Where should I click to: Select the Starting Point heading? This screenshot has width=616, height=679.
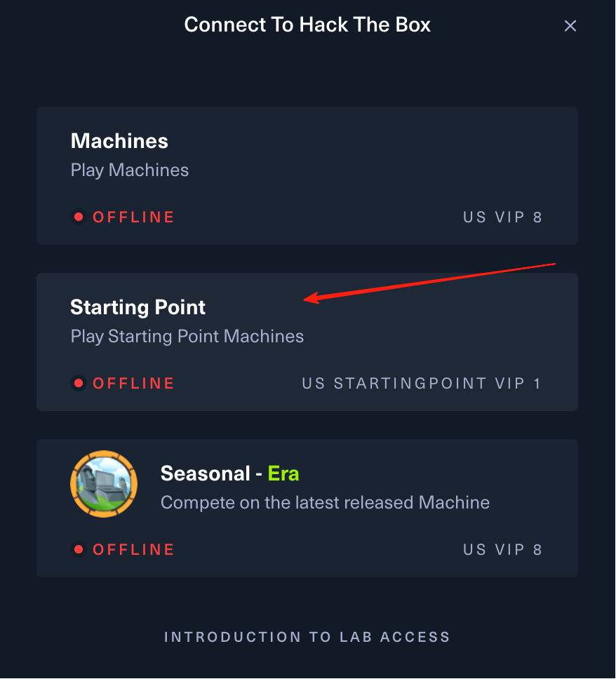pos(138,307)
